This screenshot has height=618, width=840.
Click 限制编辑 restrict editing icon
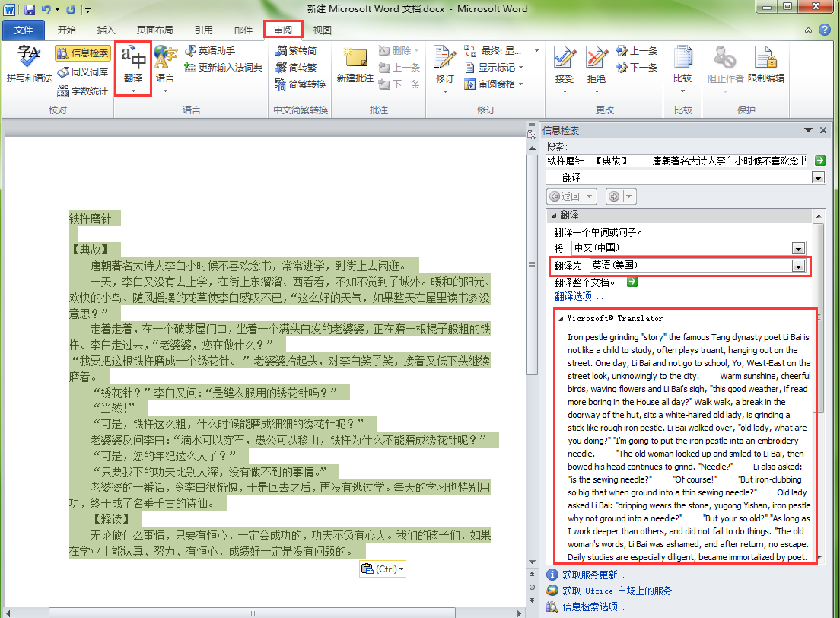tap(766, 65)
